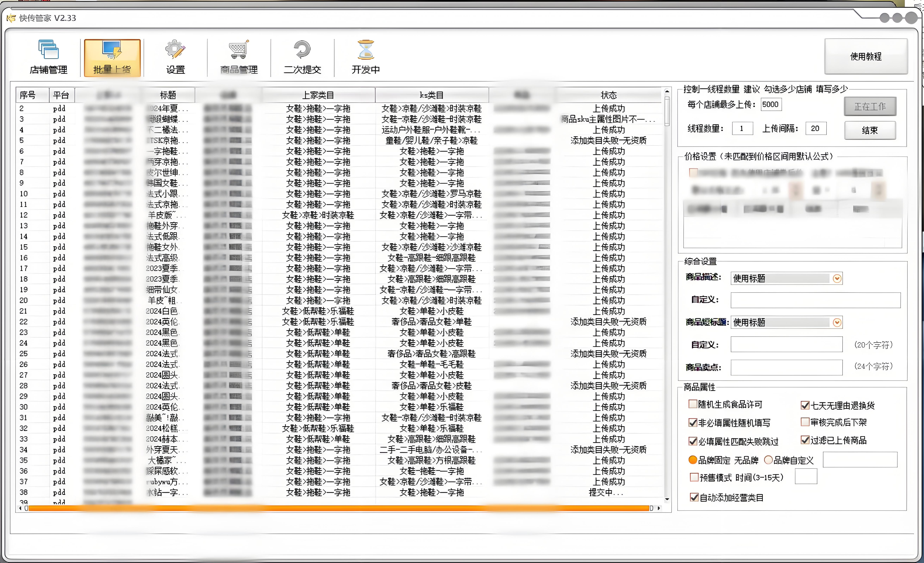Select the 品牌自定义 radio button
Screen dimensions: 924x563
[768, 460]
